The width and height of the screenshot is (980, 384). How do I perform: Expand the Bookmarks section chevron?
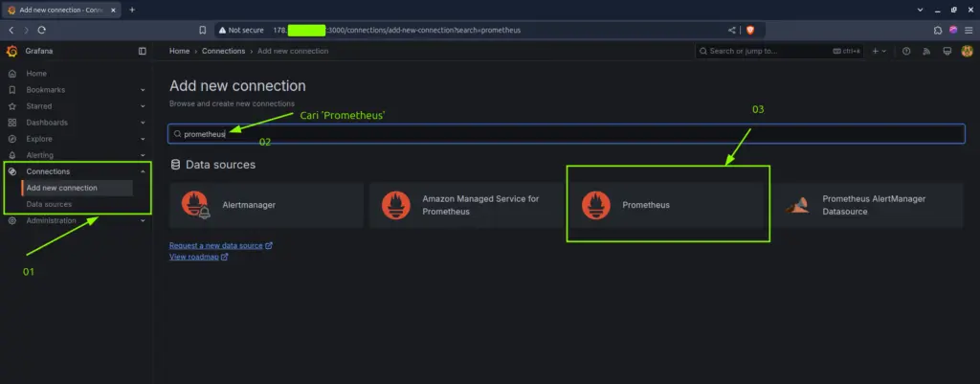click(x=143, y=90)
